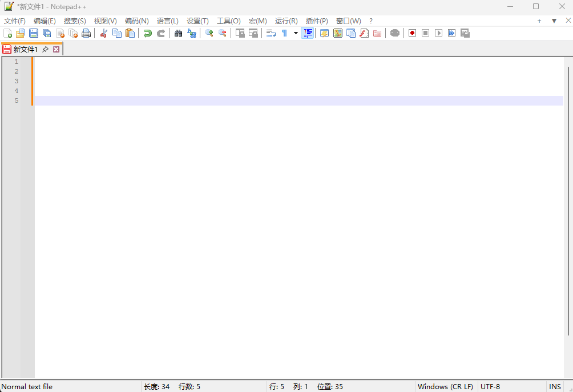Click the Print icon in toolbar
This screenshot has width=573, height=392.
(x=86, y=33)
